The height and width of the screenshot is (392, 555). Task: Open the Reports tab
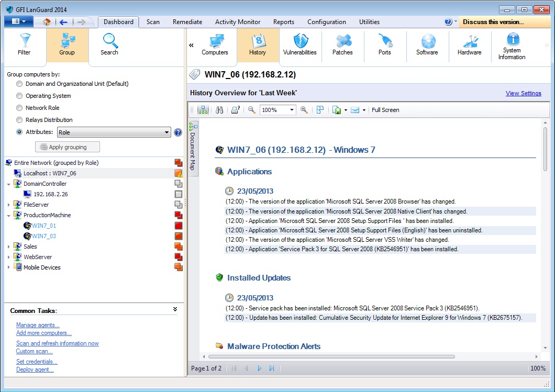point(283,22)
